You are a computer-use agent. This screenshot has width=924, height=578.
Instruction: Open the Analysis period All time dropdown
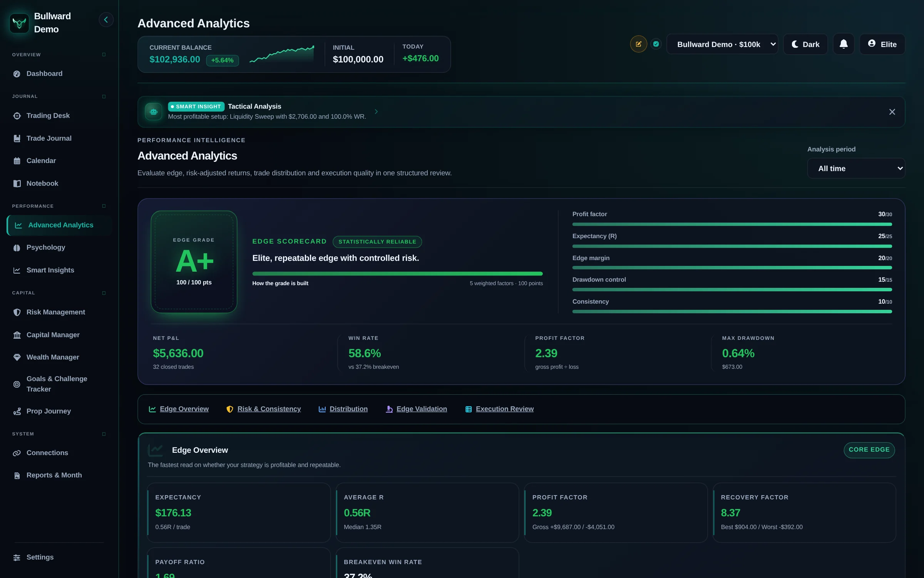(x=856, y=168)
